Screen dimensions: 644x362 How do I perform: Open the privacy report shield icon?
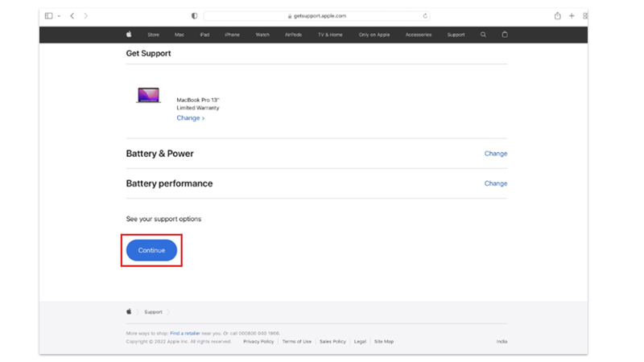pyautogui.click(x=194, y=15)
